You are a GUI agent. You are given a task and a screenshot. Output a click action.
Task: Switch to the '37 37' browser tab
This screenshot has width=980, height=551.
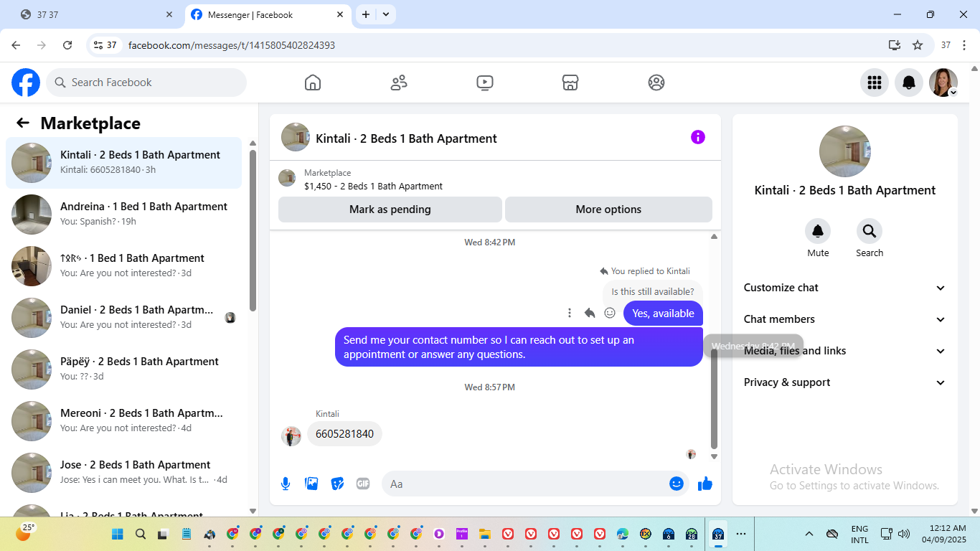point(97,14)
